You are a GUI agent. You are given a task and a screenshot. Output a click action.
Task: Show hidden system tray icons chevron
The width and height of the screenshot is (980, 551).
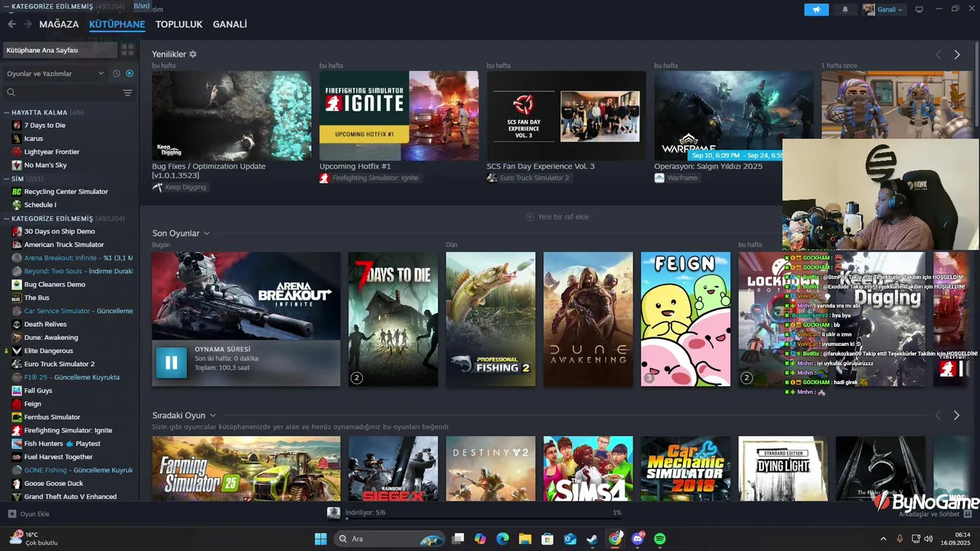(x=883, y=539)
